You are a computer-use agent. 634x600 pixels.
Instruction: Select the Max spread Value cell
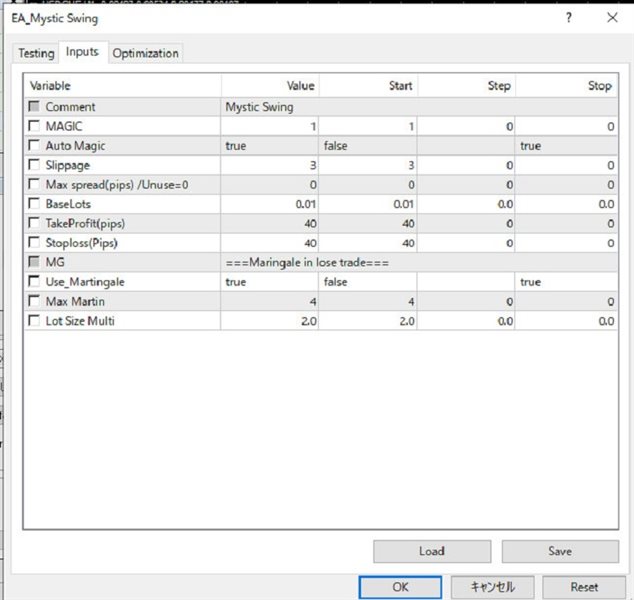270,184
